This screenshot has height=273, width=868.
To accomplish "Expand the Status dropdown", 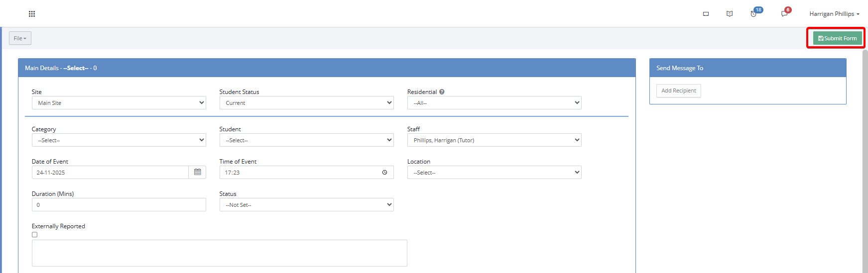I will point(306,205).
